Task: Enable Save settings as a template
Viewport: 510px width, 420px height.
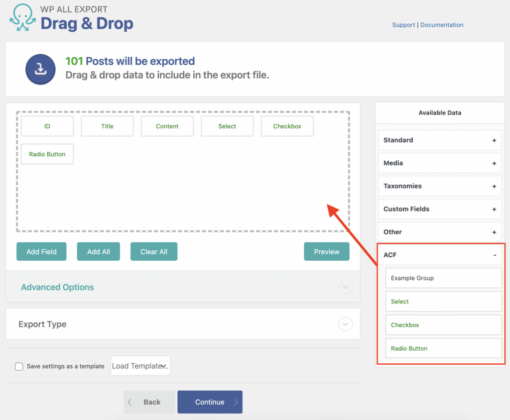Action: (19, 366)
